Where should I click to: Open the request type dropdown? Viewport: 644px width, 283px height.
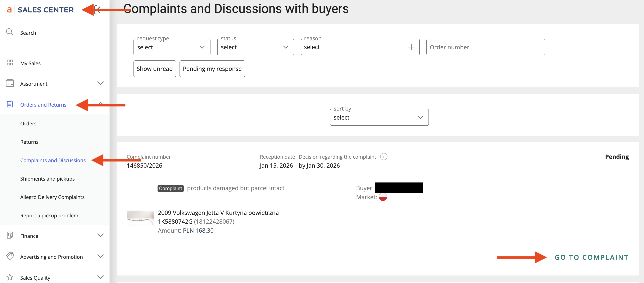(x=172, y=47)
